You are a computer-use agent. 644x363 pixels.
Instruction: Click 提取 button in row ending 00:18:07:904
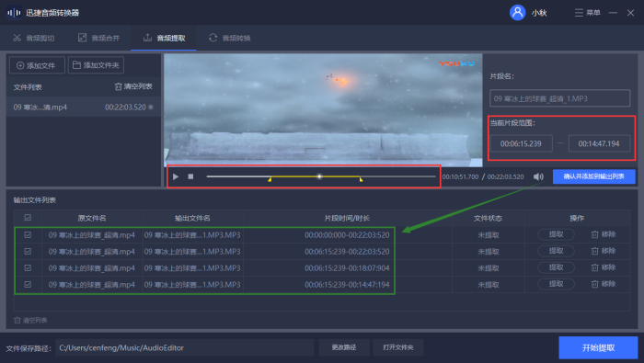556,267
